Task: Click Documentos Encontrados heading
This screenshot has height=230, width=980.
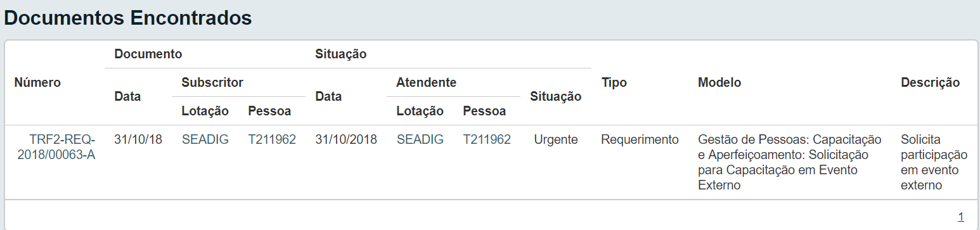Action: click(128, 18)
